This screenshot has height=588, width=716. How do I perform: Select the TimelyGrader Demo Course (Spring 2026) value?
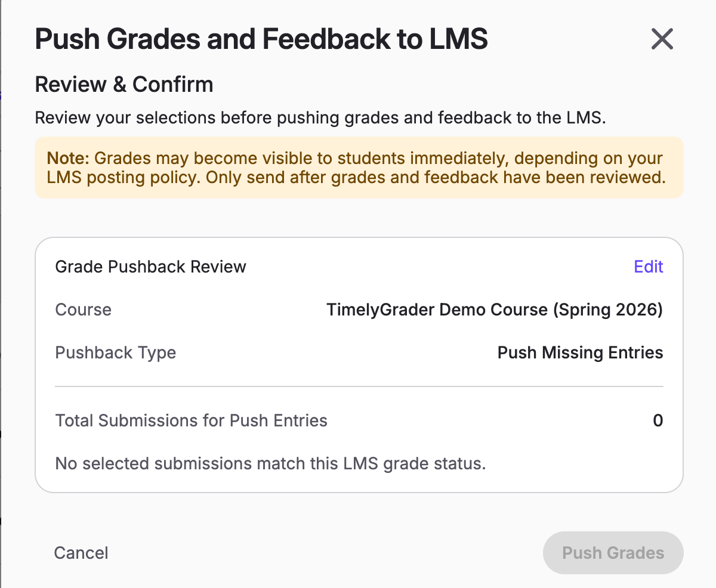click(495, 310)
